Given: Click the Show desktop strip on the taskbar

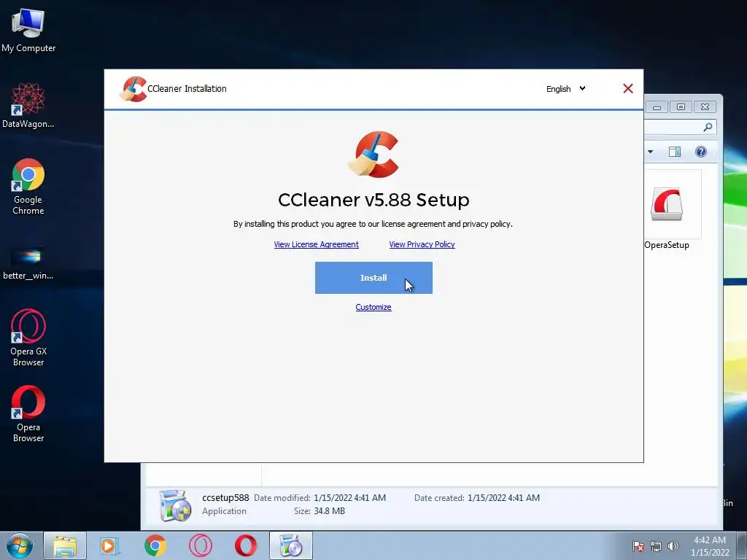Looking at the screenshot, I should click(x=741, y=545).
